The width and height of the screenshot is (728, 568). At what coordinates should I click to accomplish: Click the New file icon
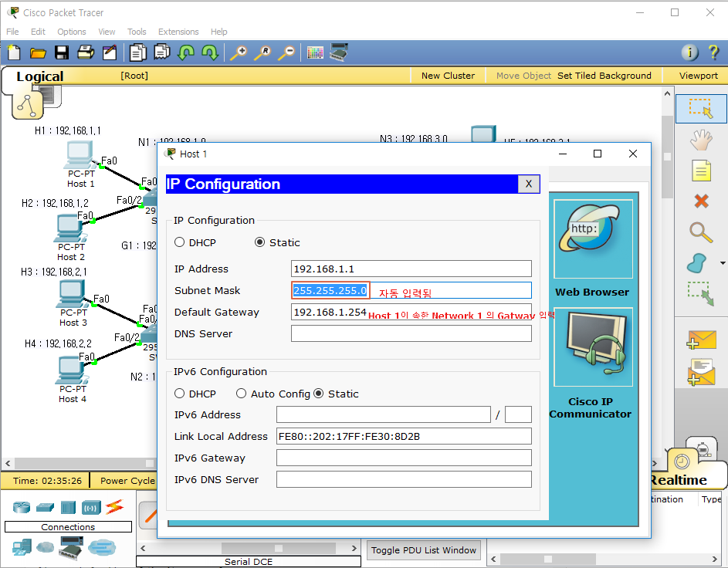click(x=14, y=52)
